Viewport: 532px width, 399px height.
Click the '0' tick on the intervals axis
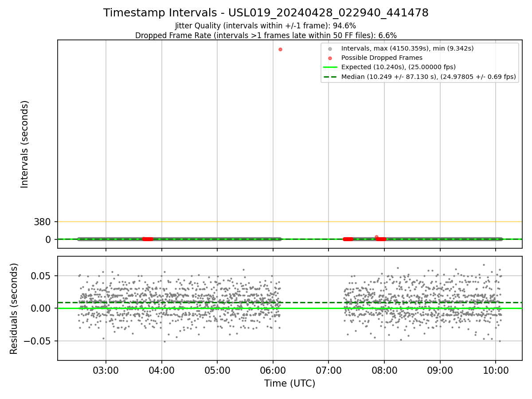tap(48, 239)
